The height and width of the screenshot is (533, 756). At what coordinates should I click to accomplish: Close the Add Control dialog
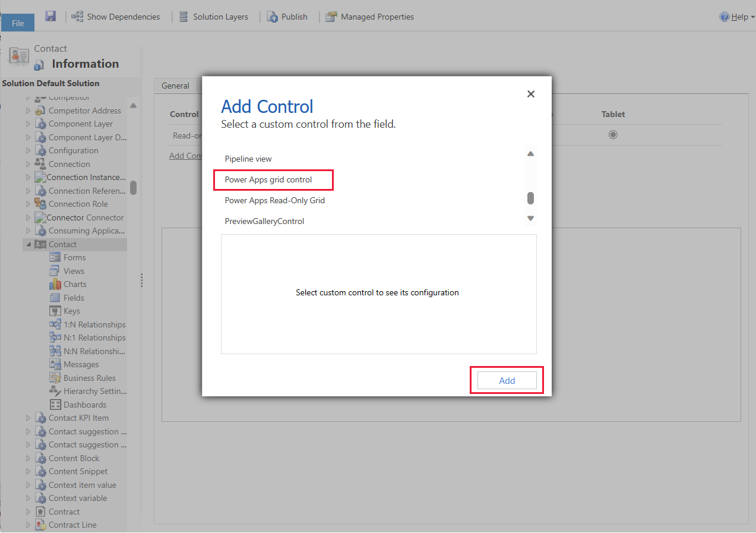tap(531, 94)
